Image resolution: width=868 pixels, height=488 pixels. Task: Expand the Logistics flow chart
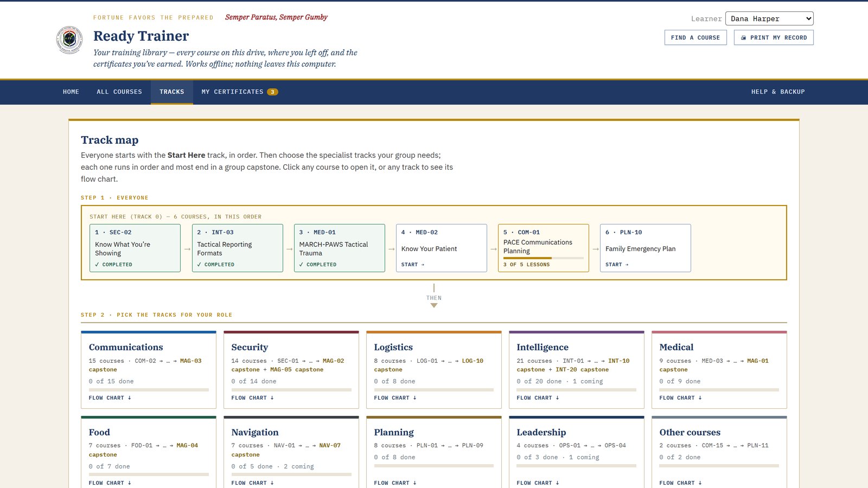(x=395, y=398)
